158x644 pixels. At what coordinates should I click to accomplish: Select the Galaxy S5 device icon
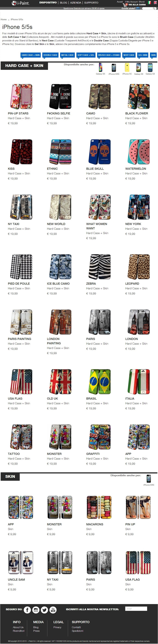[100, 68]
